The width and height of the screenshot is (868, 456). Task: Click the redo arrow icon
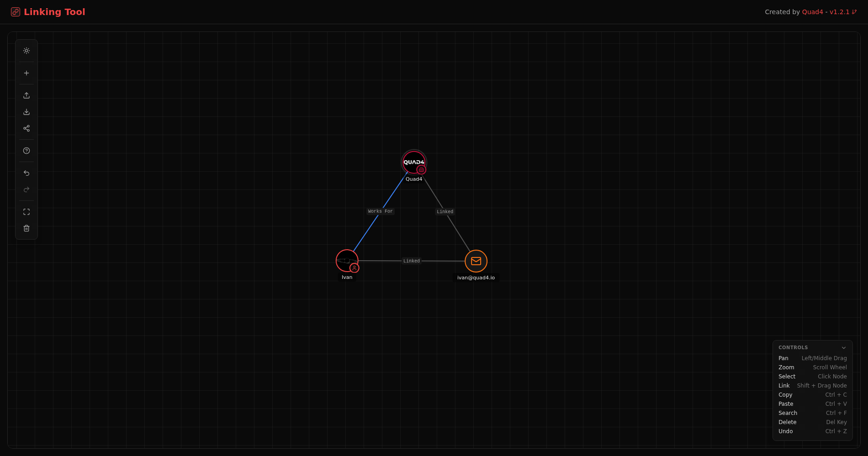pos(26,189)
